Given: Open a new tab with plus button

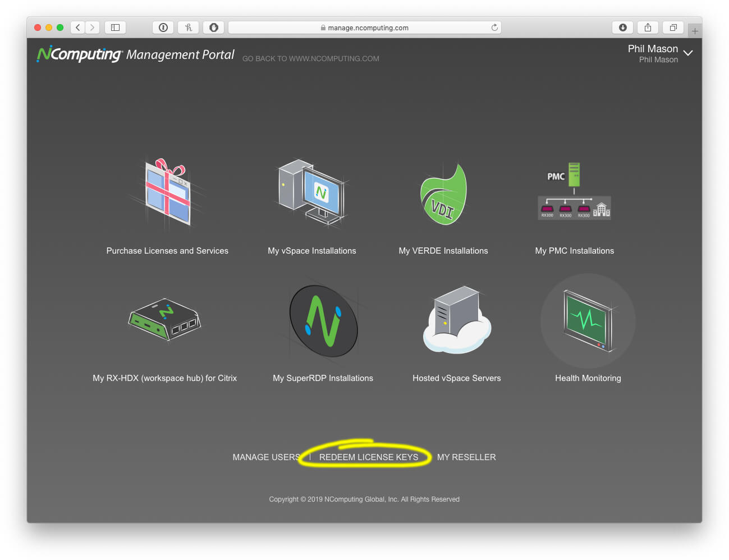Looking at the screenshot, I should (695, 31).
